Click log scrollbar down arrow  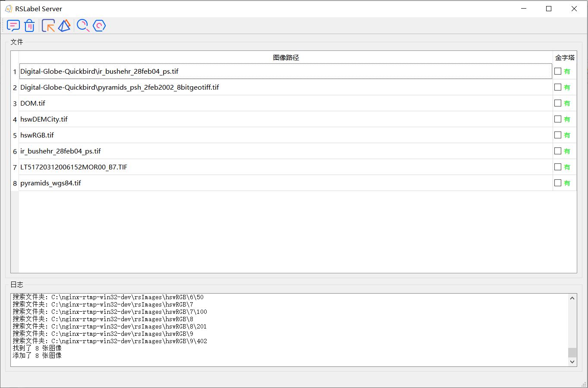[x=572, y=362]
